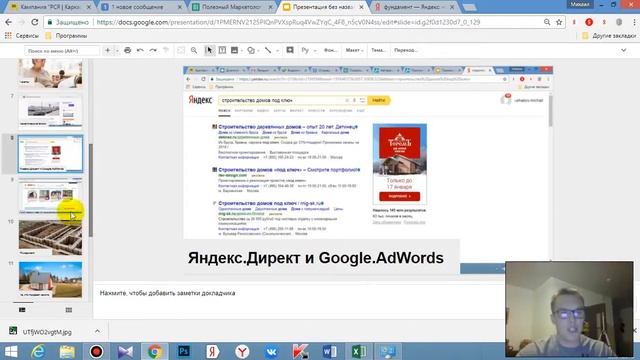Open the new slide layout dropdown arrow
The width and height of the screenshot is (640, 360).
[x=117, y=51]
